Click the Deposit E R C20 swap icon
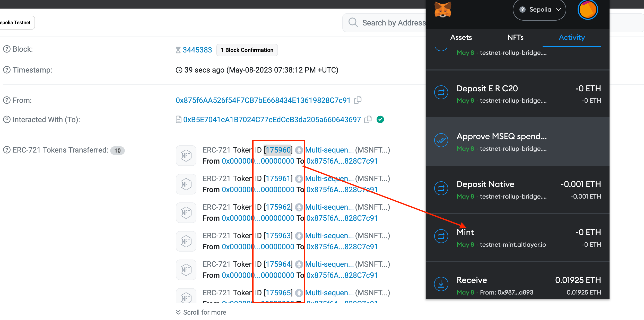This screenshot has width=644, height=320. 441,92
